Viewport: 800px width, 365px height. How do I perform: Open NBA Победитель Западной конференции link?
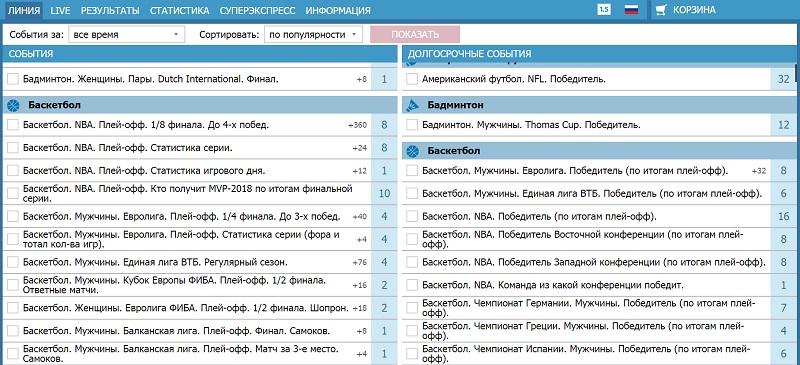[x=594, y=262]
